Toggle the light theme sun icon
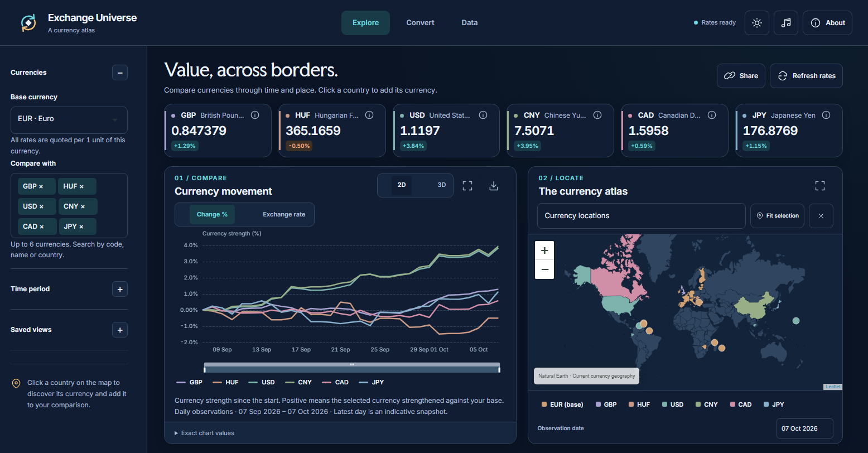 (x=757, y=23)
